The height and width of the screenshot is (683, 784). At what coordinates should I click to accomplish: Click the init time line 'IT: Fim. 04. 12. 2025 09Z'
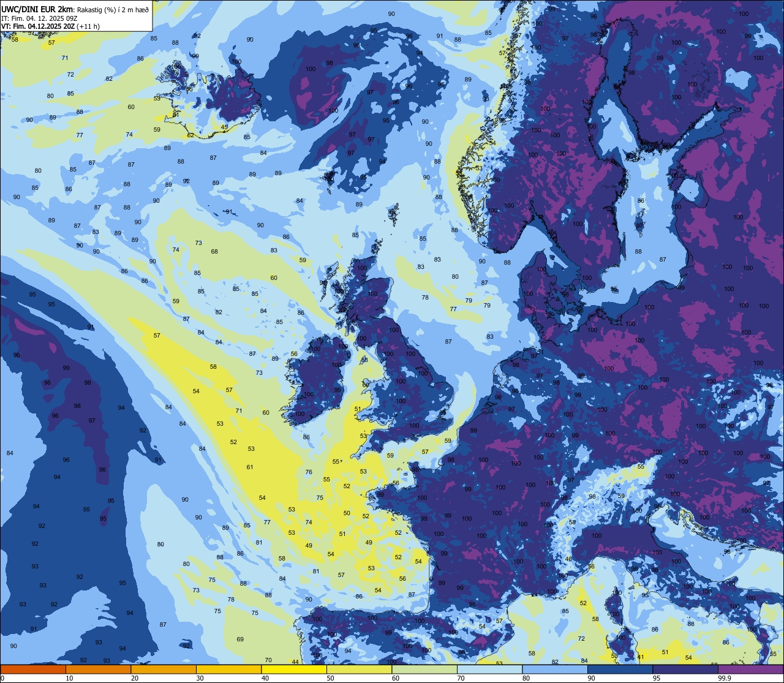39,18
